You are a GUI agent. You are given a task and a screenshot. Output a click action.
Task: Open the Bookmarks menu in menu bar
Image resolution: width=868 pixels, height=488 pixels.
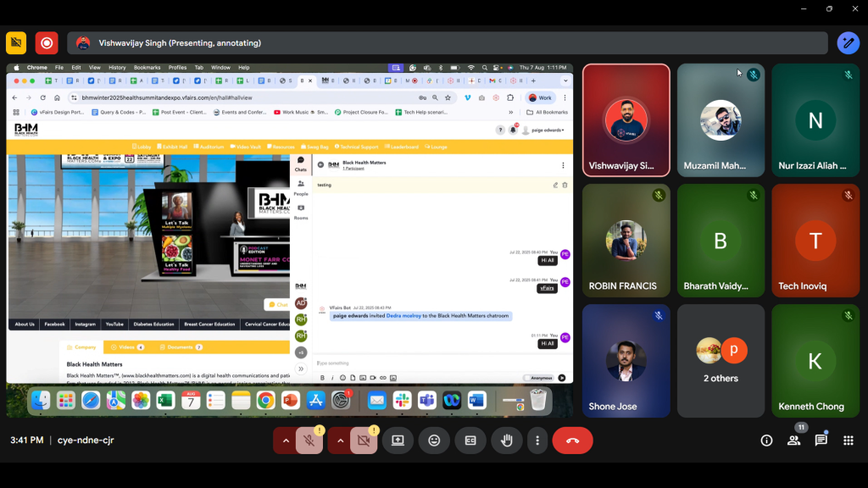tap(147, 68)
